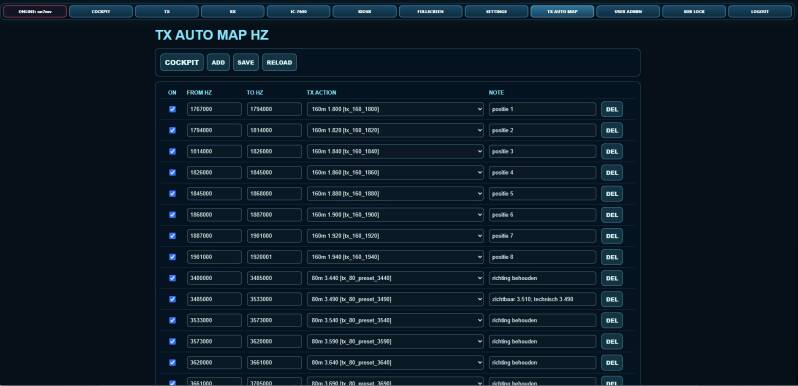Delete the positie 8 mapping row

(612, 257)
